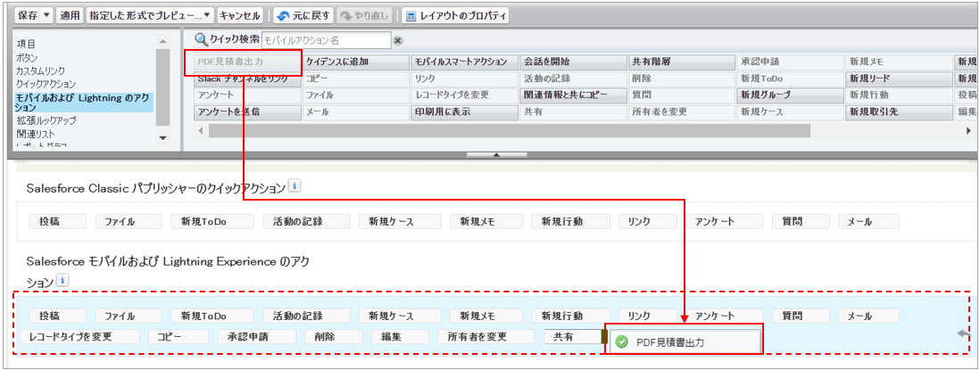Screen dimensions: 980x370
Task: Click the revert arrow in the Lightning actions section
Action: (x=962, y=333)
